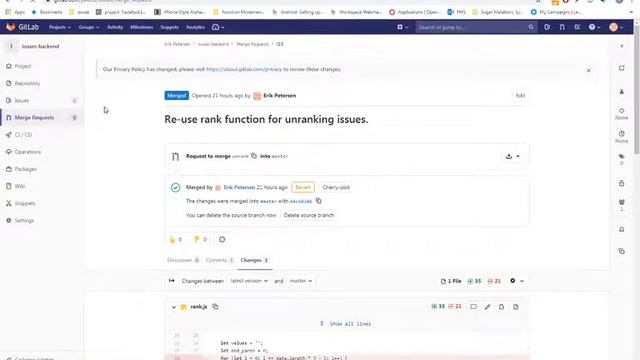Collapse the rank.js file diff
Image resolution: width=640 pixels, height=360 pixels.
pyautogui.click(x=174, y=307)
